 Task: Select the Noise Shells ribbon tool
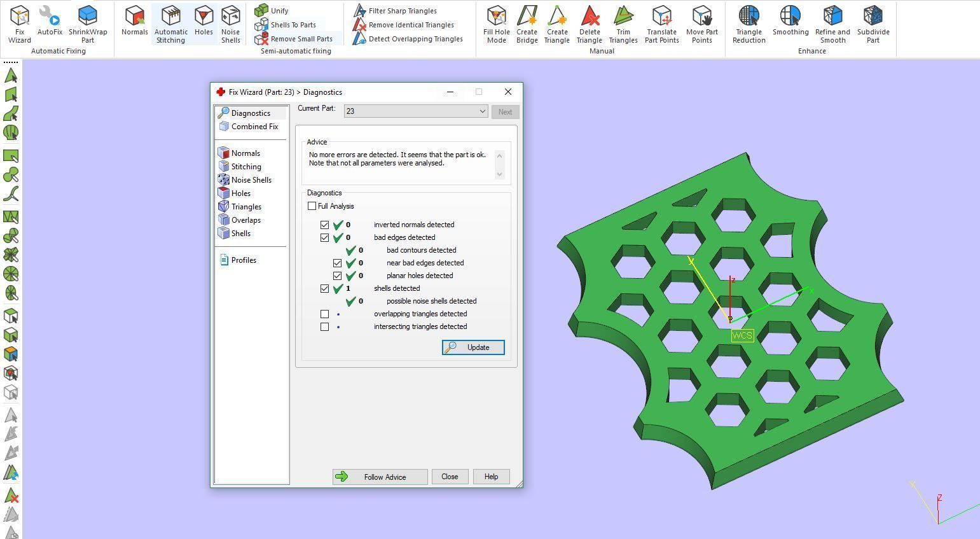tap(231, 24)
